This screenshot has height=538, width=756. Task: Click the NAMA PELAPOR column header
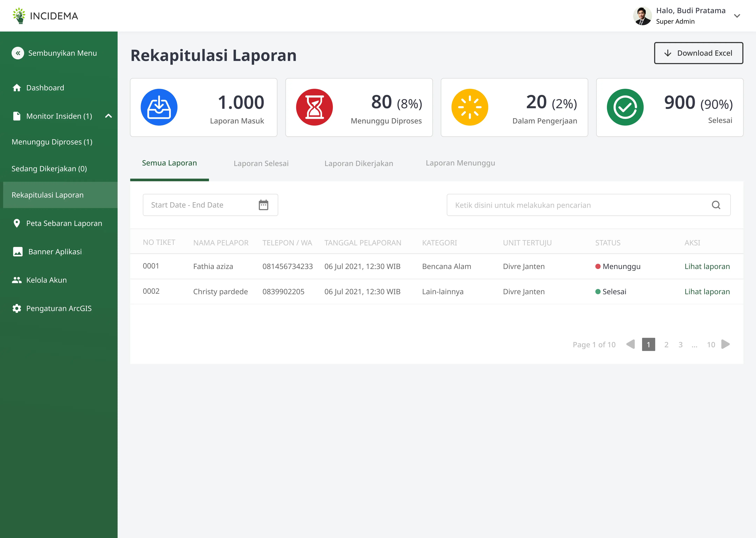221,243
